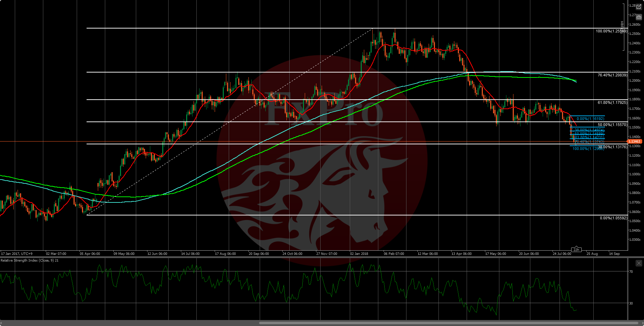
Task: Click the 20 Sep 06:00 date label
Action: pos(259,254)
